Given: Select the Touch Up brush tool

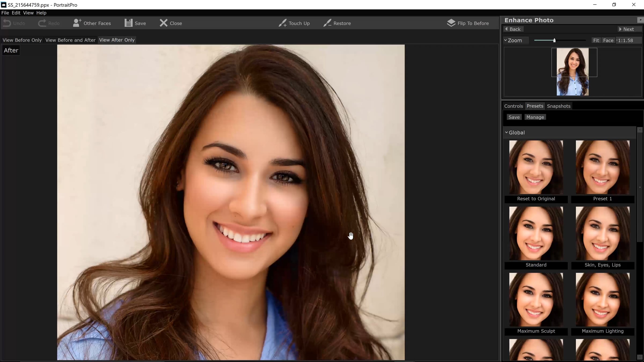Looking at the screenshot, I should (282, 23).
